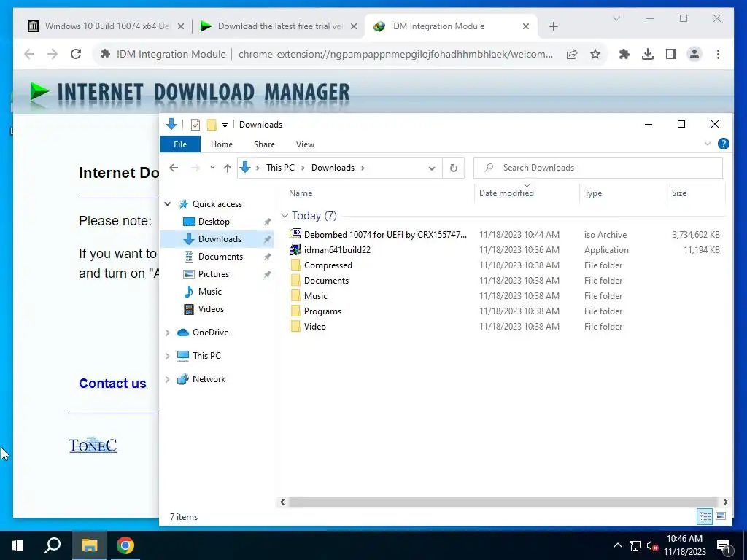Open recent locations dropdown in Explorer
This screenshot has height=560, width=747.
click(212, 168)
